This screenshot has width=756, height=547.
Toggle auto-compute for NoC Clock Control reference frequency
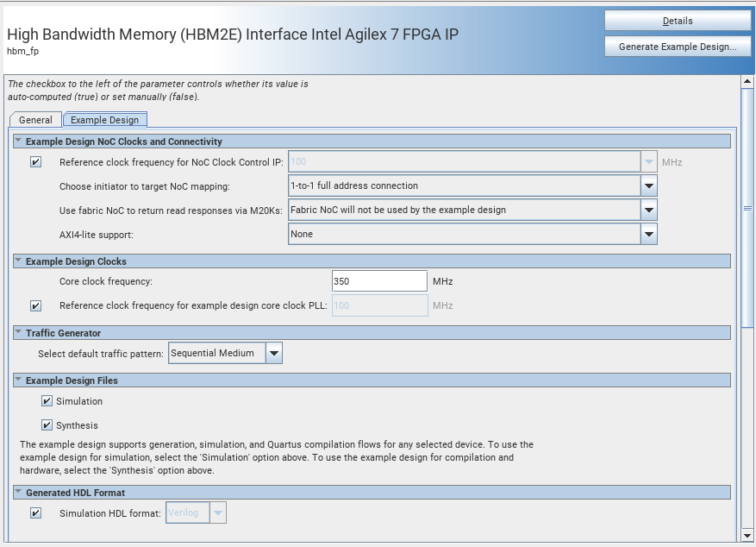click(x=35, y=162)
